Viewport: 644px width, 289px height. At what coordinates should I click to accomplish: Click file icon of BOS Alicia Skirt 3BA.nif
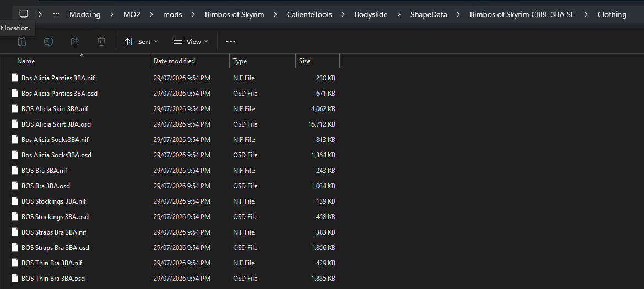(x=15, y=109)
